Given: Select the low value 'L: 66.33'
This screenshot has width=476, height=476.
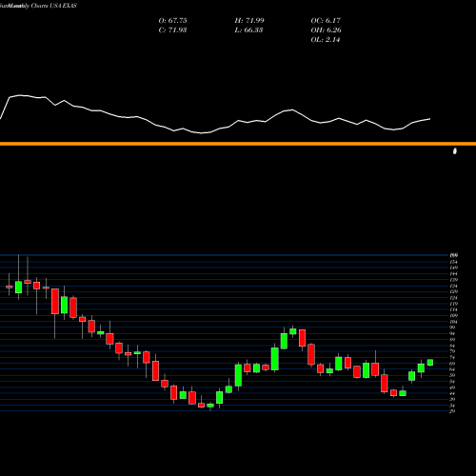Looking at the screenshot, I should [x=248, y=30].
